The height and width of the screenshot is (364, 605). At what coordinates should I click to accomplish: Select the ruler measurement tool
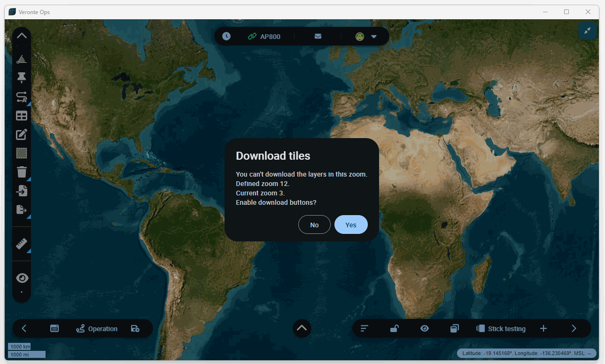coord(22,244)
